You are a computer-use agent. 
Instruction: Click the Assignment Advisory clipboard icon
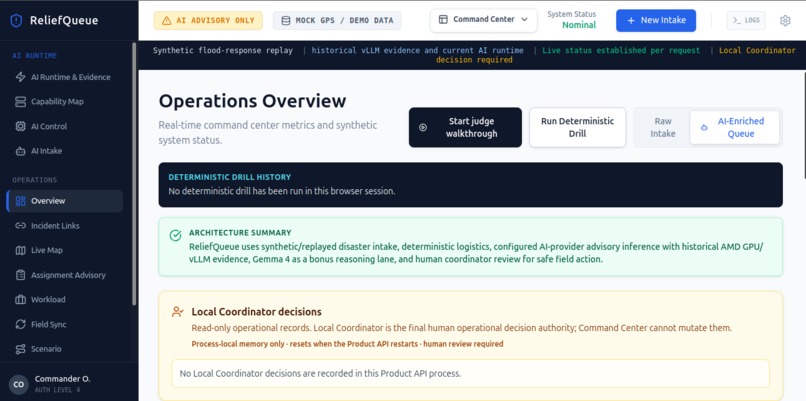pos(21,275)
